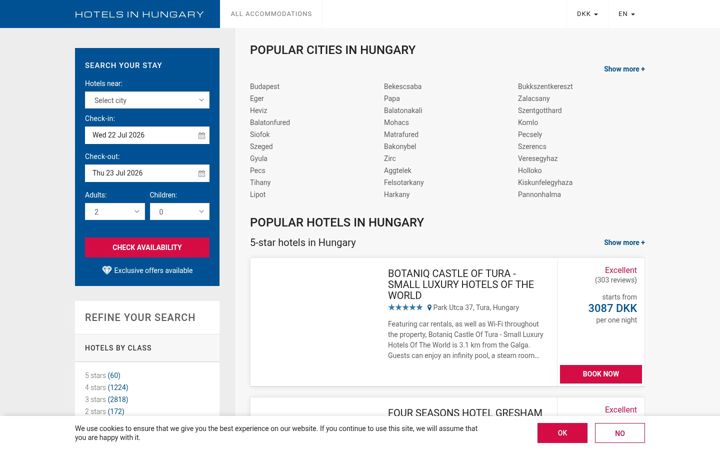Open the Select city dropdown
The height and width of the screenshot is (450, 720).
click(147, 100)
